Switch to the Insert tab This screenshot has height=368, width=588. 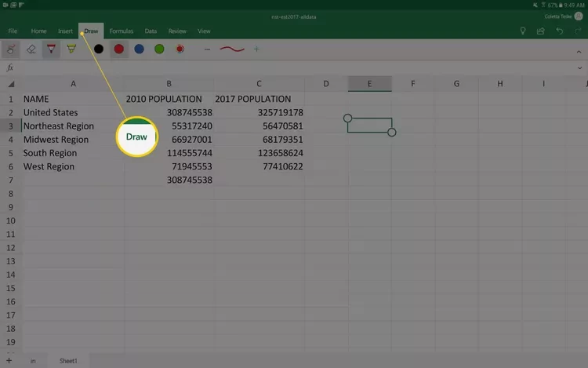pos(65,31)
